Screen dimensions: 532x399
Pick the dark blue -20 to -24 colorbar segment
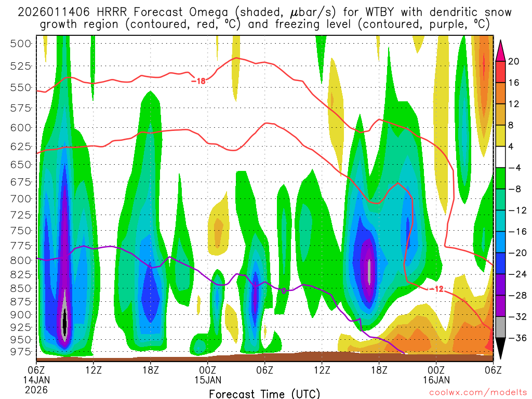[500, 263]
